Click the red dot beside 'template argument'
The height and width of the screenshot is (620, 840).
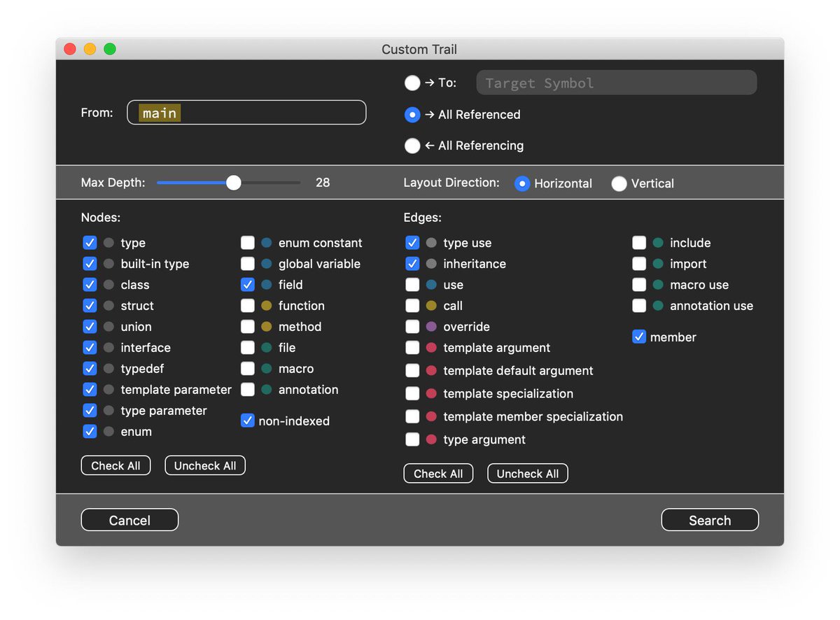(431, 348)
